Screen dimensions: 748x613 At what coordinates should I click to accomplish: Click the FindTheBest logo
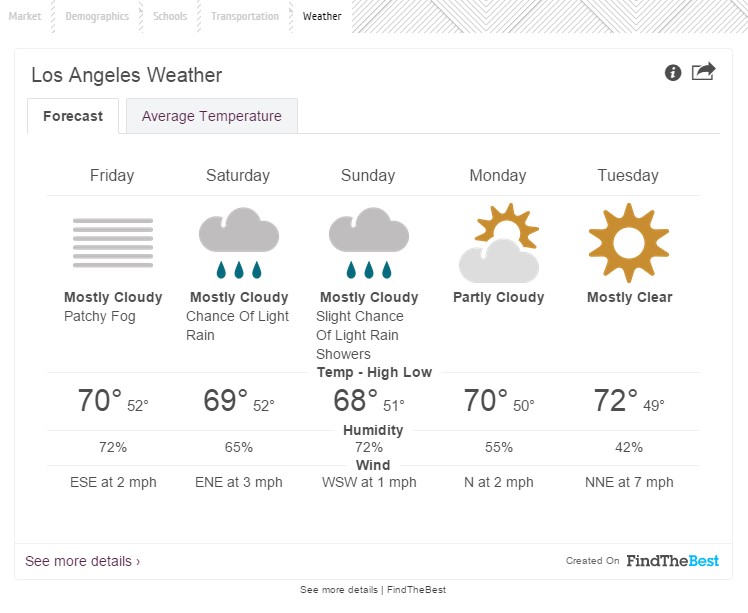click(x=672, y=561)
